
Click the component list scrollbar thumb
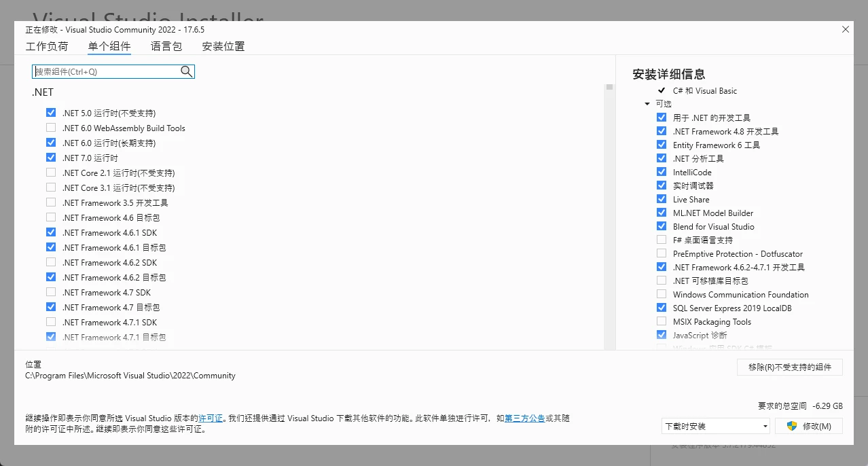(610, 87)
